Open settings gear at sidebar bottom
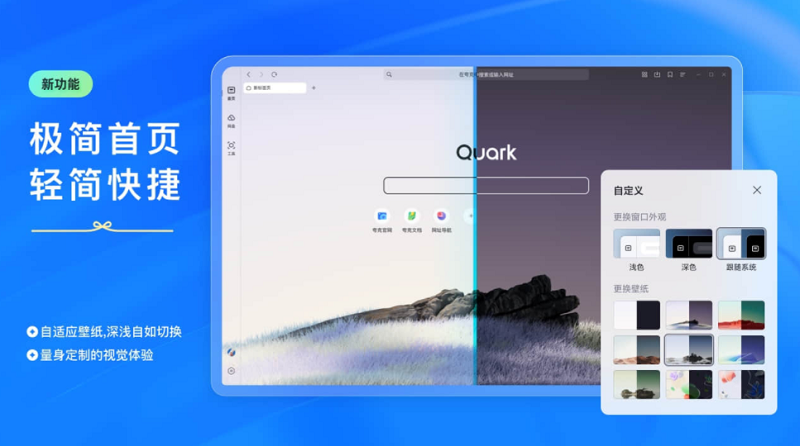The width and height of the screenshot is (800, 446). point(231,371)
